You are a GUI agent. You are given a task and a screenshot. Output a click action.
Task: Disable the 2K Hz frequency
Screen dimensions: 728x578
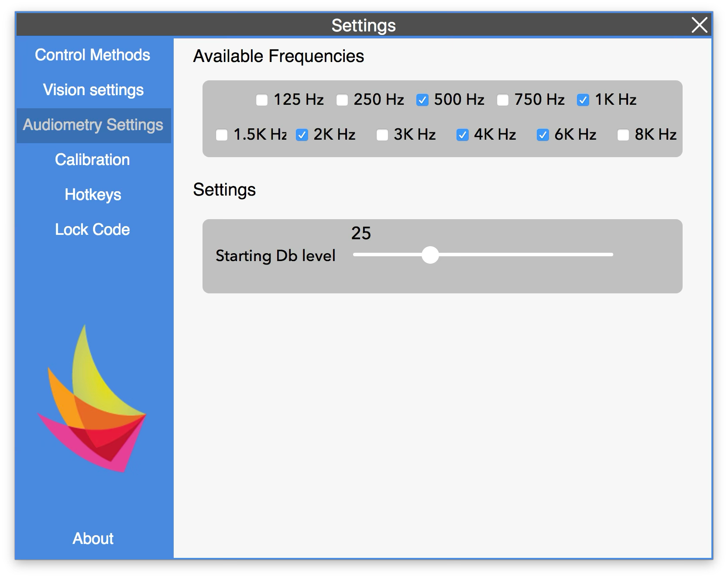(x=301, y=135)
